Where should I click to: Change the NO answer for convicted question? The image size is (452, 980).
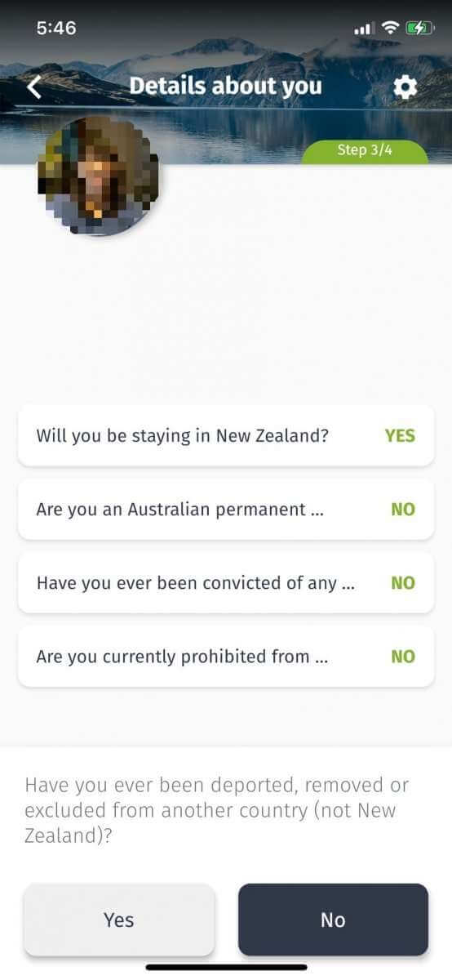click(x=403, y=582)
